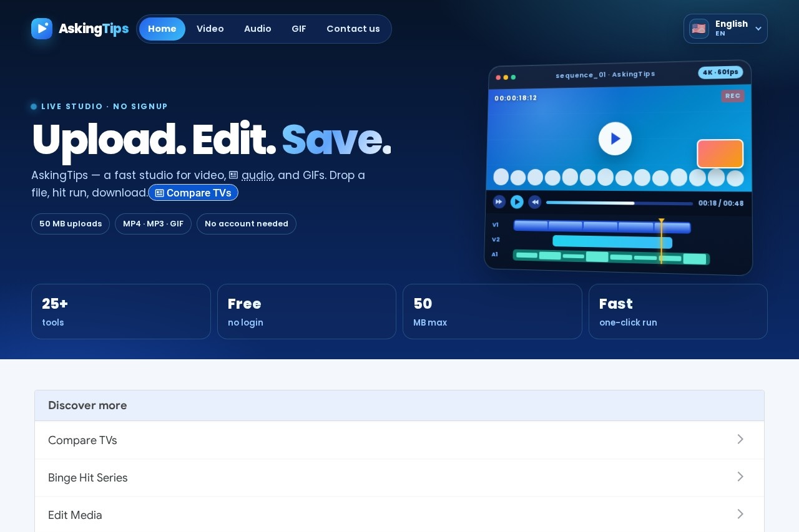Follow the underlined audio link

pos(257,175)
